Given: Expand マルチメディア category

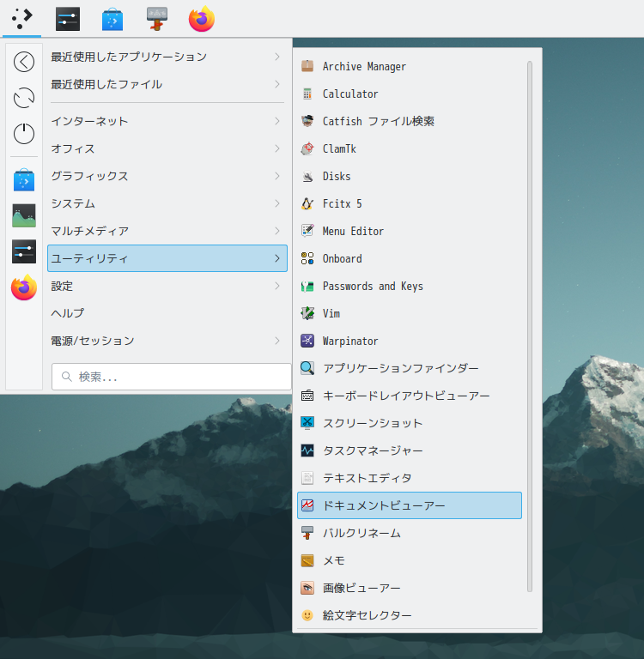Looking at the screenshot, I should pyautogui.click(x=167, y=231).
